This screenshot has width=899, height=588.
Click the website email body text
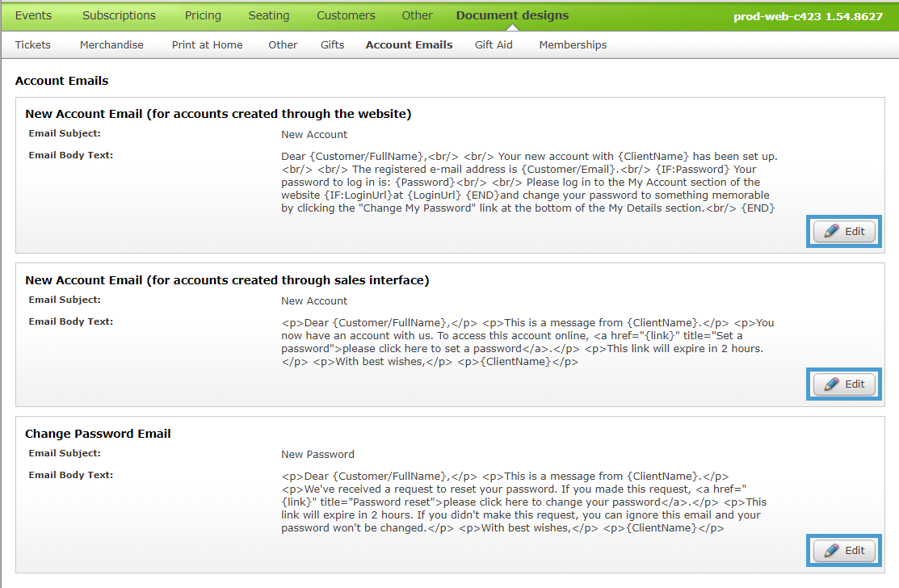(x=529, y=183)
